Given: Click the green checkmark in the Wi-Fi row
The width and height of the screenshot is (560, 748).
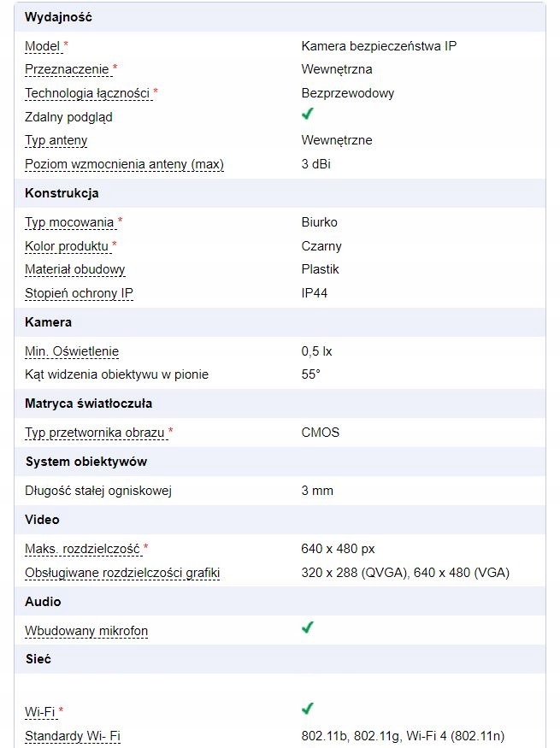Looking at the screenshot, I should 308,710.
